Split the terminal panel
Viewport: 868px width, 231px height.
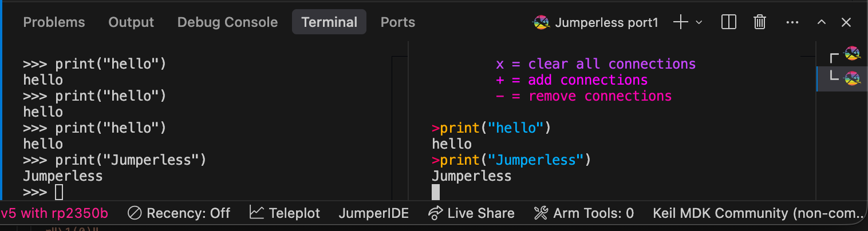pyautogui.click(x=728, y=22)
